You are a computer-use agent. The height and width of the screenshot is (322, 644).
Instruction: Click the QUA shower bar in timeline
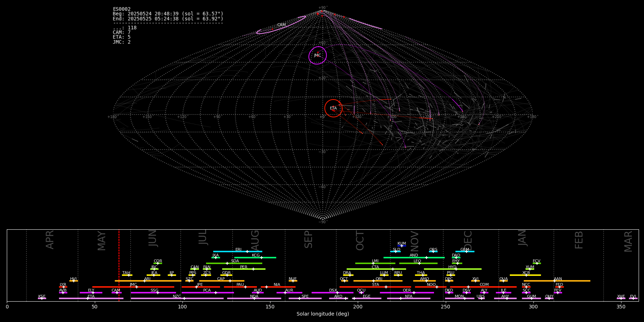(x=503, y=281)
